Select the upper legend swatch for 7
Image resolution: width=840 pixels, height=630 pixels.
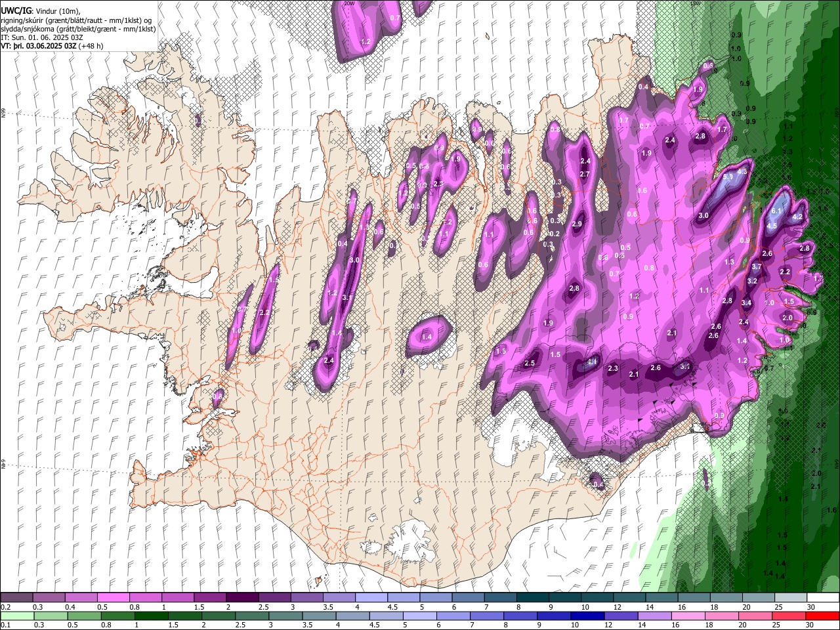pos(499,598)
